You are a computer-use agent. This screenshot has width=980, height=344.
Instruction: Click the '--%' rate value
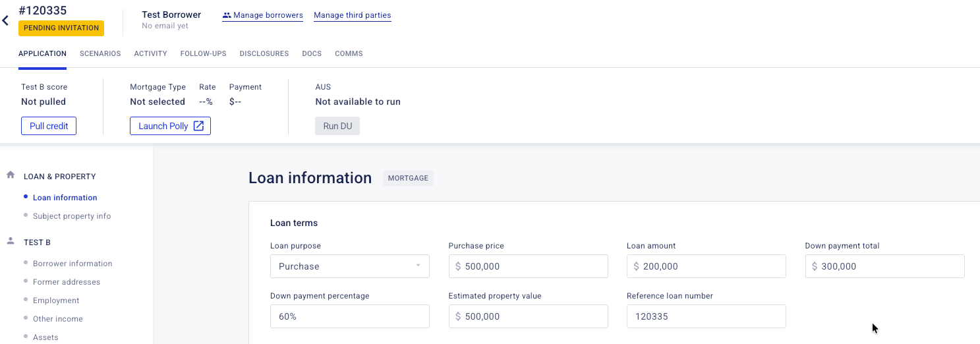206,101
